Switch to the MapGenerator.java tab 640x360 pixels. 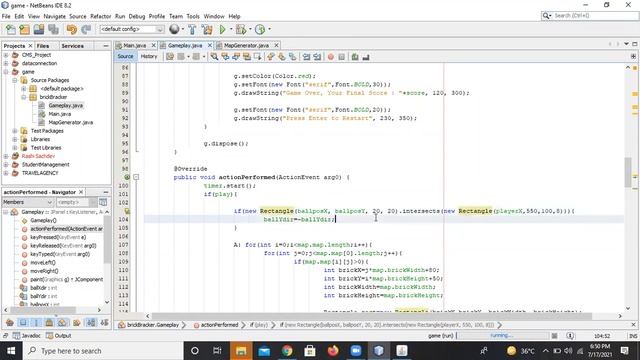246,45
